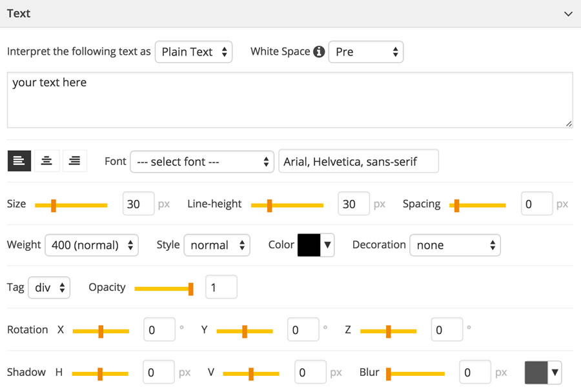The height and width of the screenshot is (392, 581).
Task: Open the White Space Pre dropdown
Action: point(366,52)
